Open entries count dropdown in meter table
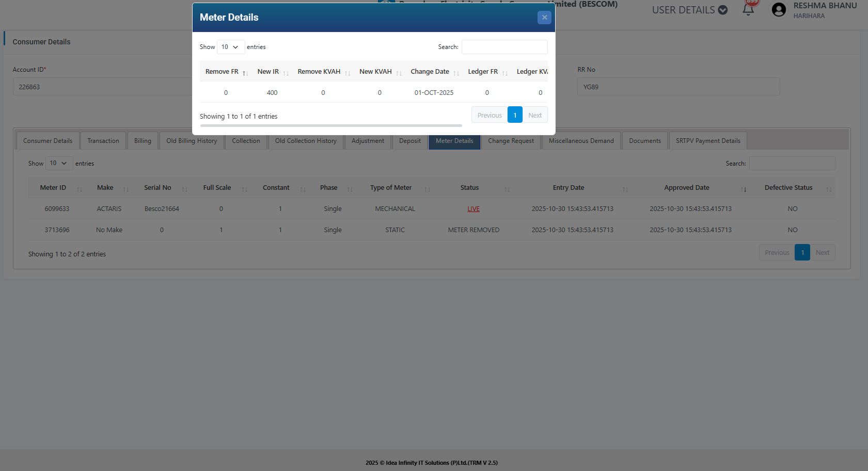The image size is (868, 471). [59, 163]
